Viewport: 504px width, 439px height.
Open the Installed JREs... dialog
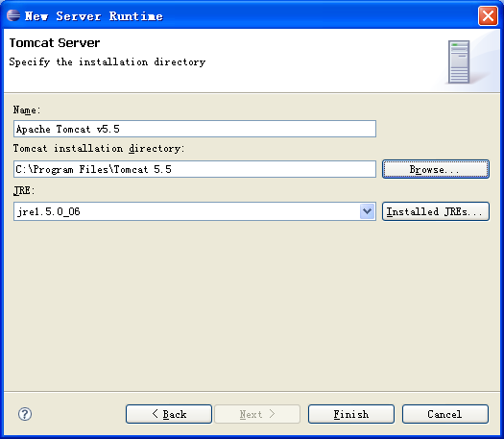[x=436, y=211]
